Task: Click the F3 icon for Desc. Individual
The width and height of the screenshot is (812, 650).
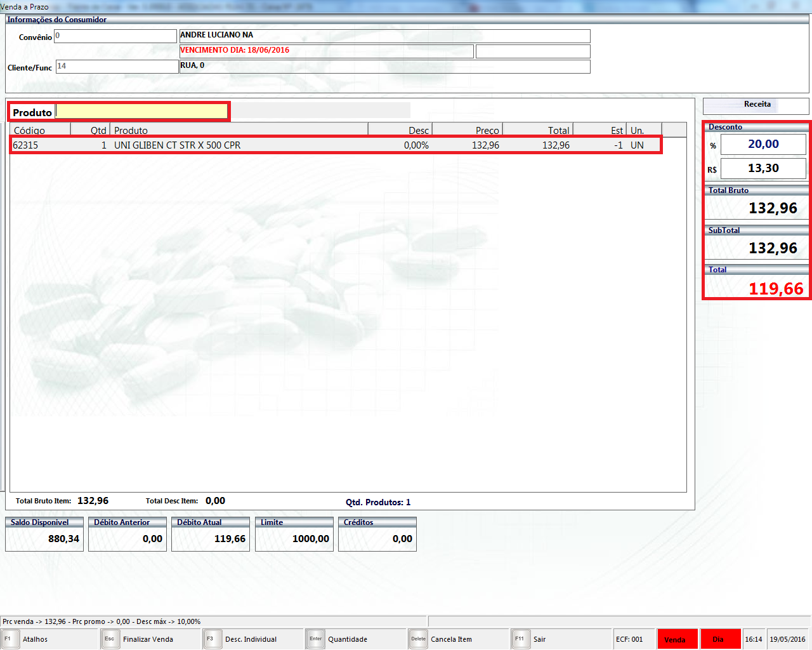Action: (x=212, y=639)
